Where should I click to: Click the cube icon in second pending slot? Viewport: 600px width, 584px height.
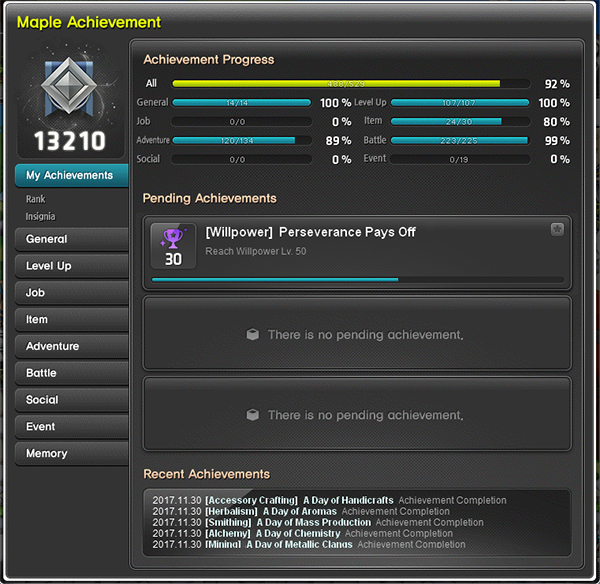click(x=253, y=334)
